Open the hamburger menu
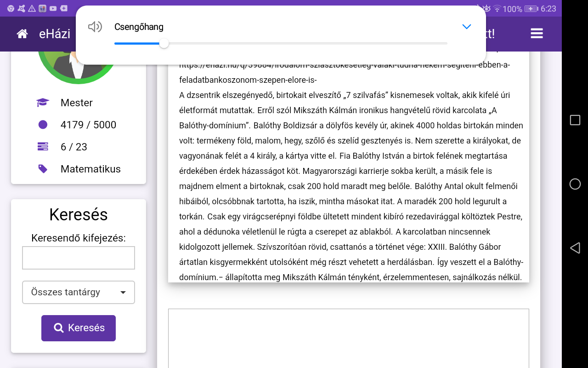 point(537,34)
